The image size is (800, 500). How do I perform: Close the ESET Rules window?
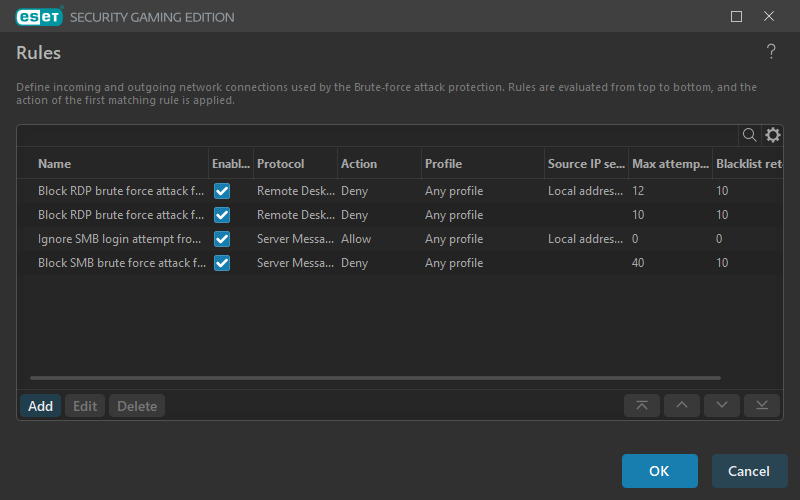[769, 16]
